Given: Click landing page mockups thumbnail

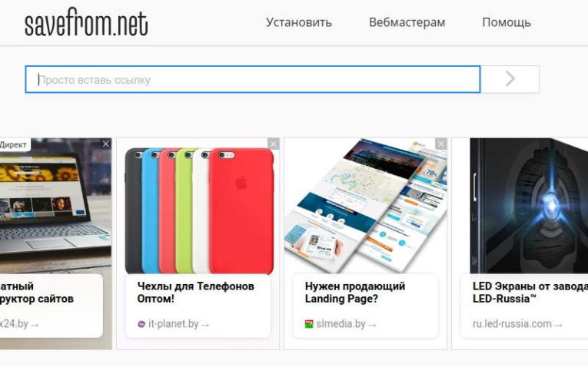Looking at the screenshot, I should coord(366,206).
